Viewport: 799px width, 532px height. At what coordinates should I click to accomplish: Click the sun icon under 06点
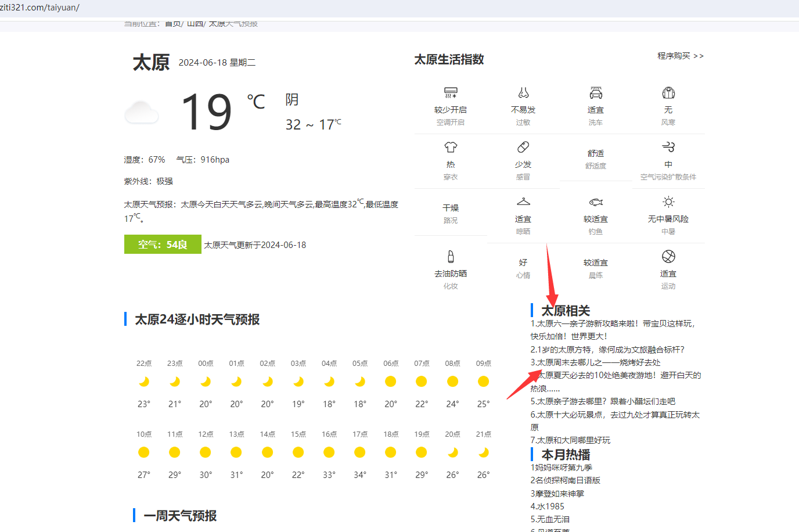(391, 382)
